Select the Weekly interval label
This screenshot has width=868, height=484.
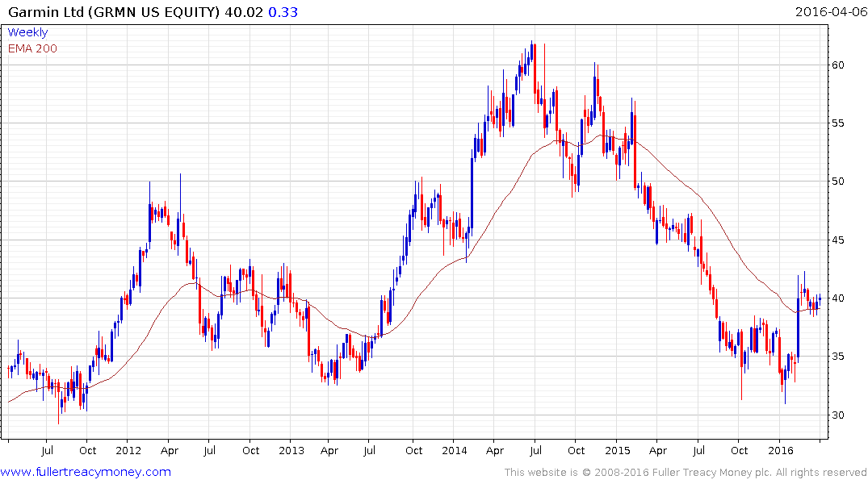[27, 32]
